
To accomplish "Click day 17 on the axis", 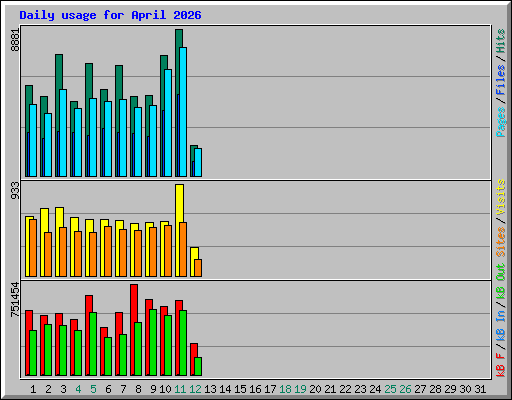I will pos(270,389).
